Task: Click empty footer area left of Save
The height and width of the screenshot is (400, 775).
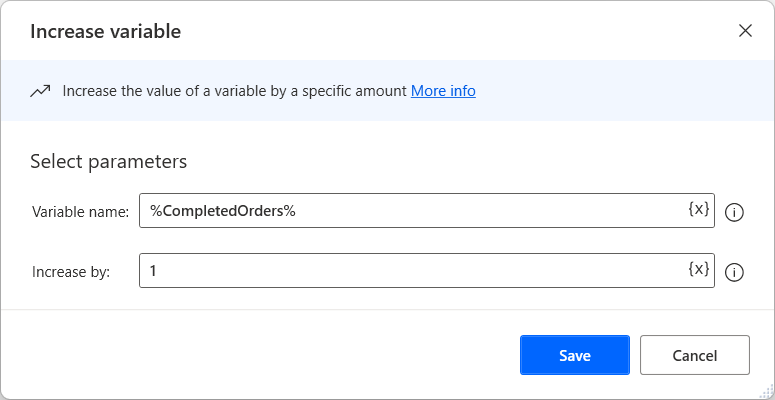Action: [260, 355]
